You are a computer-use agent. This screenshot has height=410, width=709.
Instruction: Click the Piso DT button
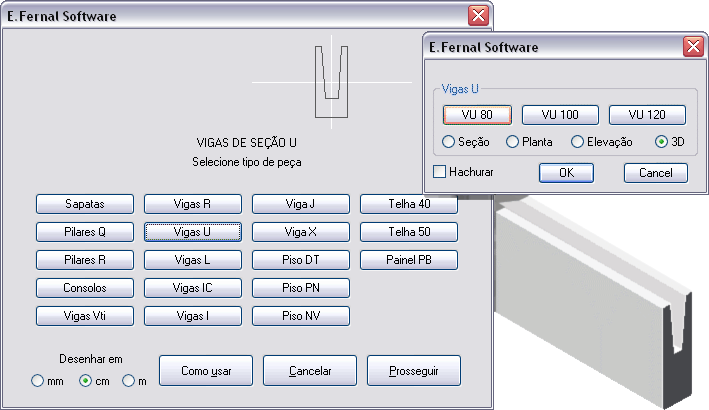[x=300, y=260]
